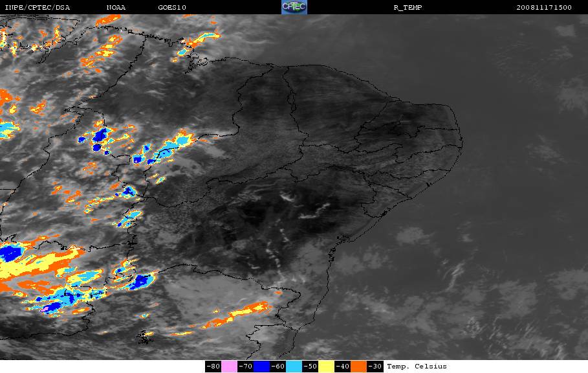Select the 'Temp. Celsius' legend caption

click(x=417, y=367)
